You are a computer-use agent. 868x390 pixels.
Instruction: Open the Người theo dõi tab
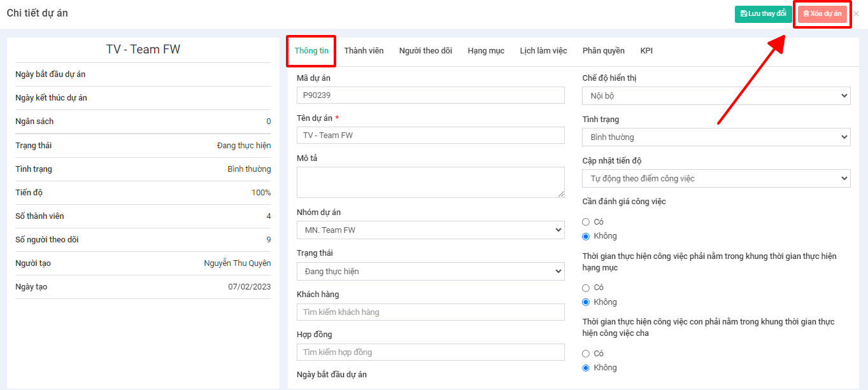425,51
